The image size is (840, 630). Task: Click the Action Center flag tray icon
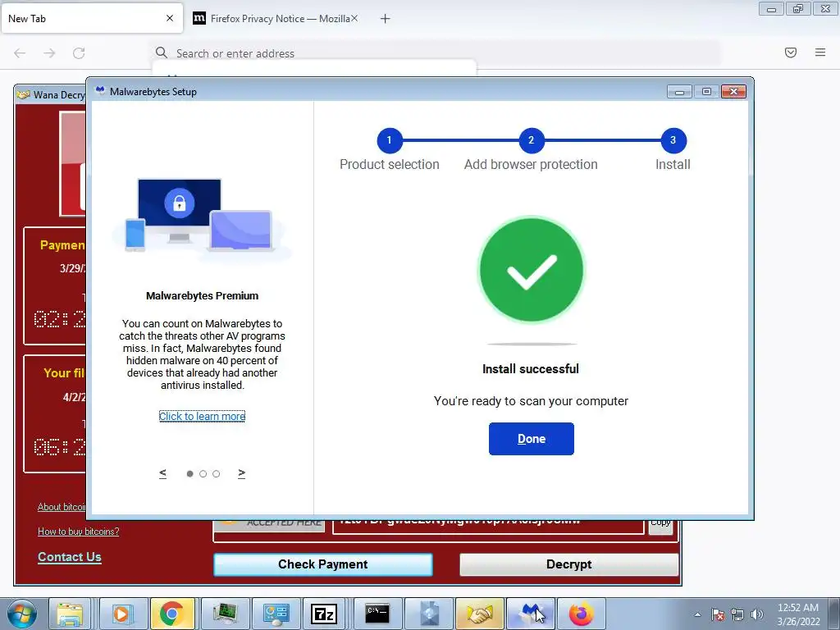click(718, 614)
